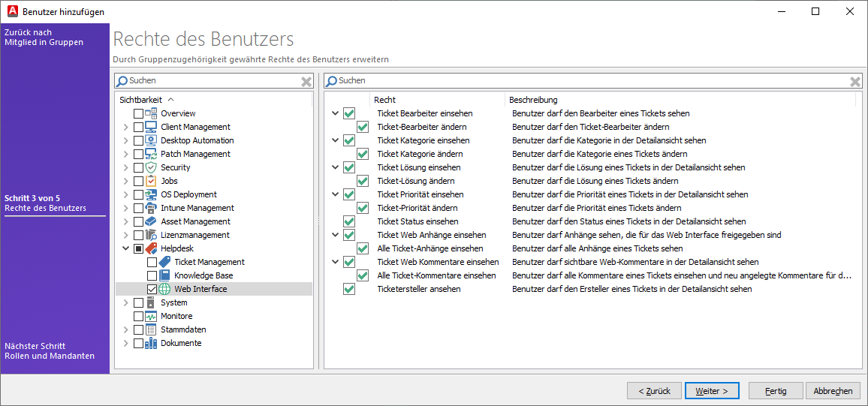This screenshot has height=406, width=868.
Task: Uncheck Ticket-Priorität ändern right
Action: (x=363, y=208)
